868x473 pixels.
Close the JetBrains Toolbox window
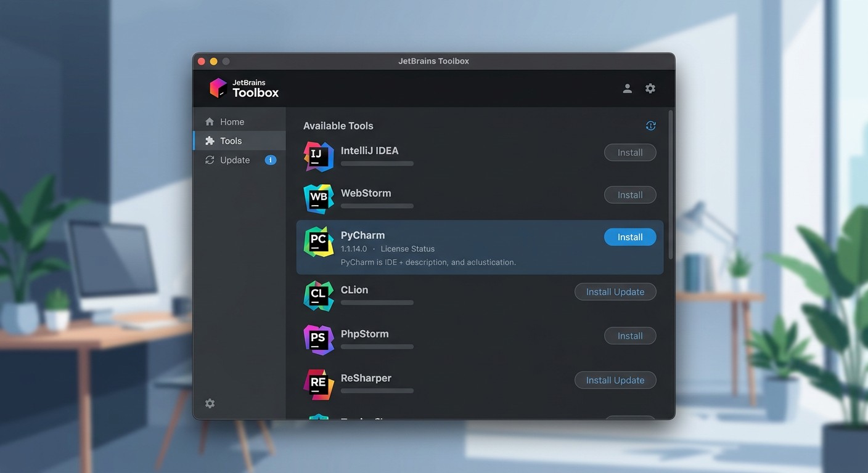tap(202, 62)
